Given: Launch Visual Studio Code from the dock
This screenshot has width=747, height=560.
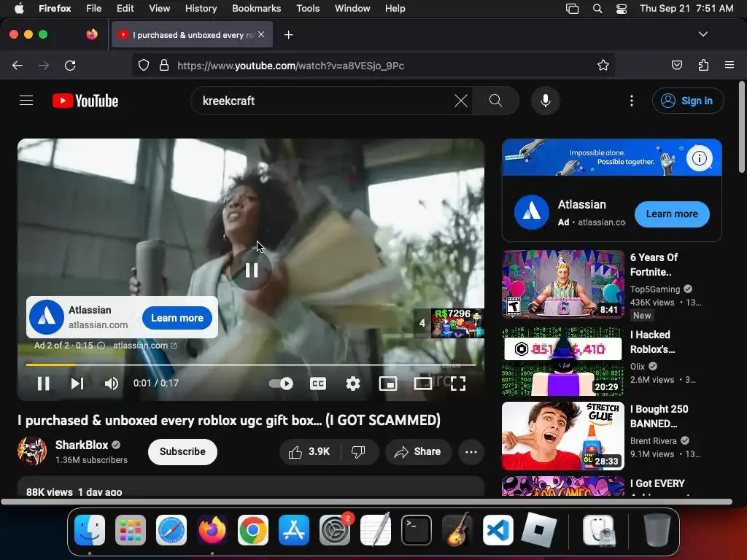Looking at the screenshot, I should 498,530.
